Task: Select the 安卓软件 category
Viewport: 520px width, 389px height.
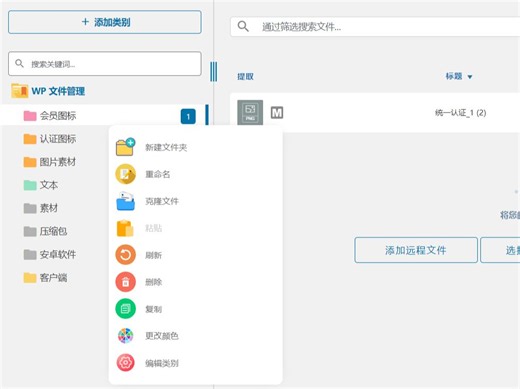Action: tap(58, 255)
